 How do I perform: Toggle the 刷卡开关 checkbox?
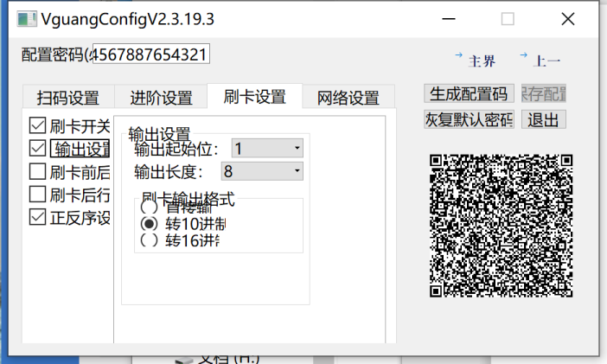tap(37, 125)
